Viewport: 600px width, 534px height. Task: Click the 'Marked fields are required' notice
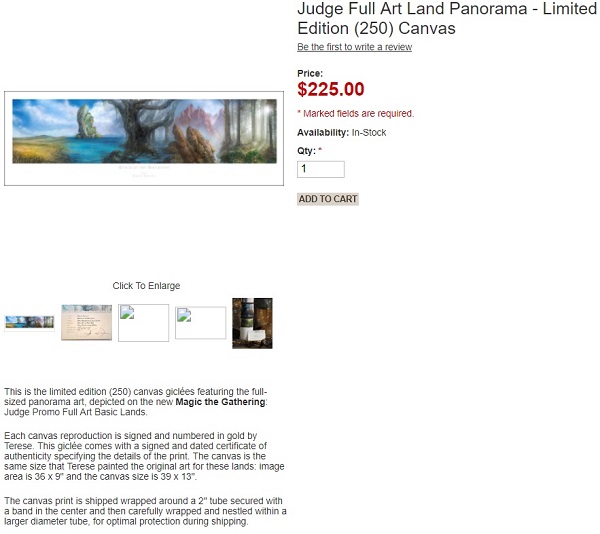tap(355, 114)
